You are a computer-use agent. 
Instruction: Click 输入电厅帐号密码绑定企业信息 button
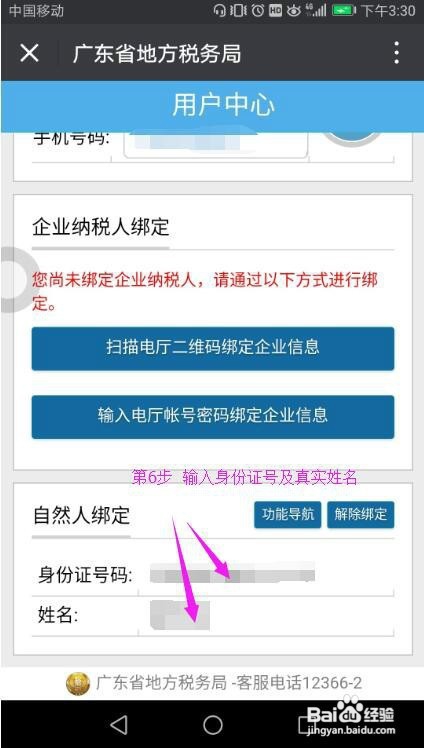point(213,416)
